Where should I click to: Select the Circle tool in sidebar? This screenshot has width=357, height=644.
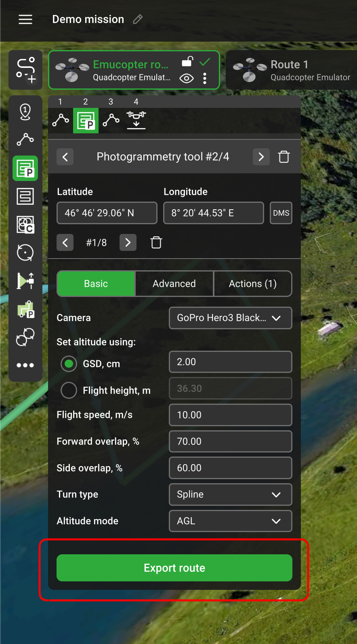[x=25, y=253]
